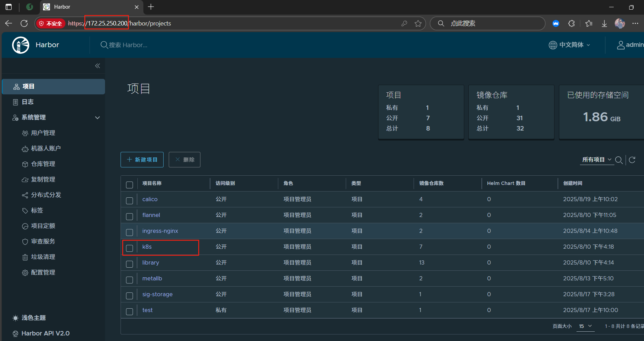
Task: Open browser extensions puzzle icon
Action: 572,23
